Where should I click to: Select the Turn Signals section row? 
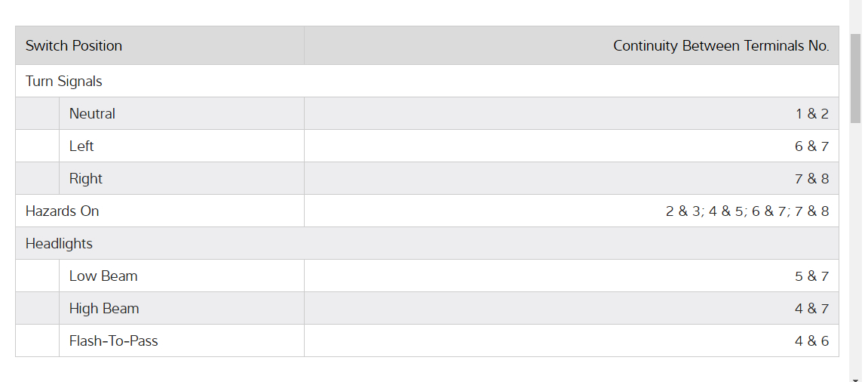[64, 82]
